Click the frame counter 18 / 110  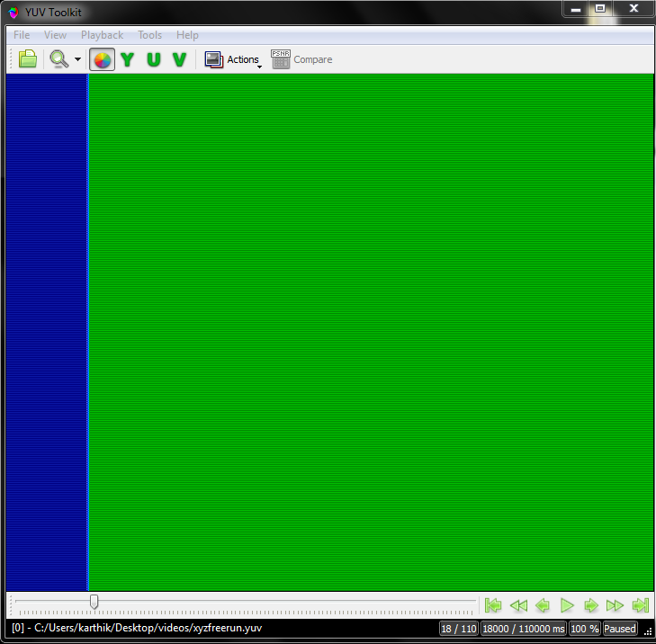pos(459,629)
